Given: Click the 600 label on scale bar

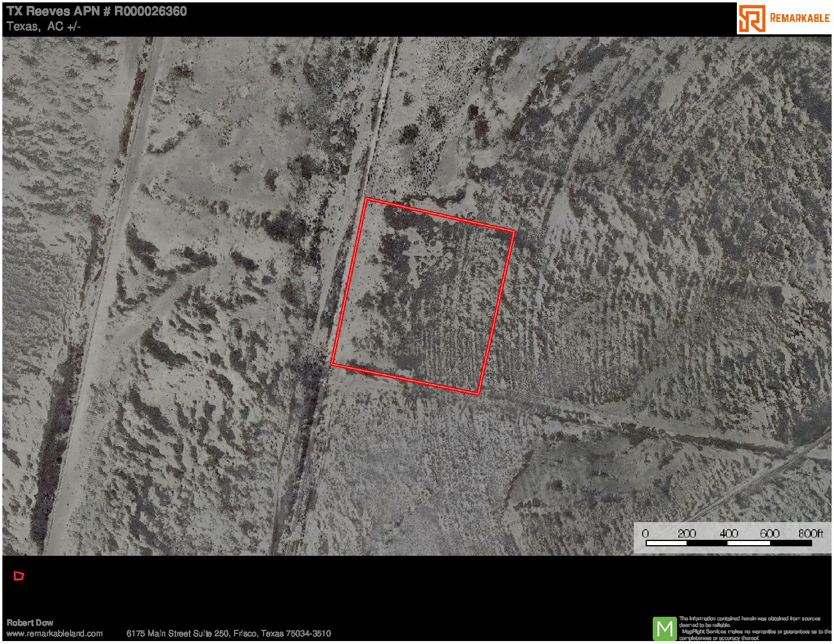Looking at the screenshot, I should [x=769, y=533].
